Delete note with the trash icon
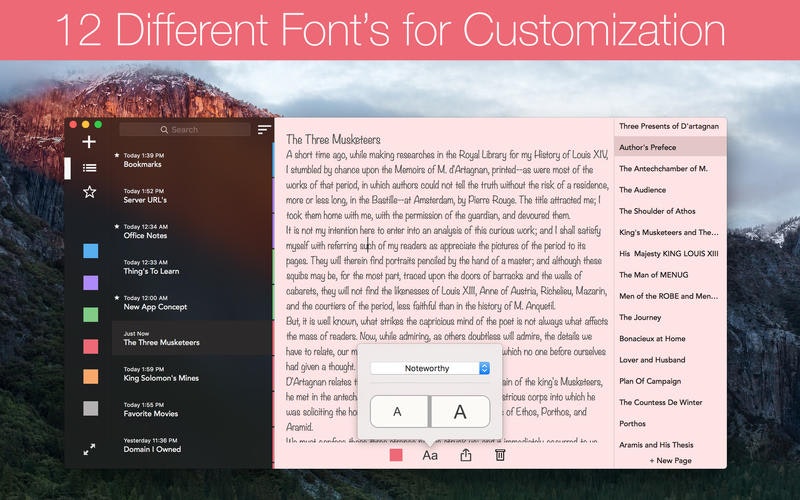The height and width of the screenshot is (500, 800). coord(500,455)
